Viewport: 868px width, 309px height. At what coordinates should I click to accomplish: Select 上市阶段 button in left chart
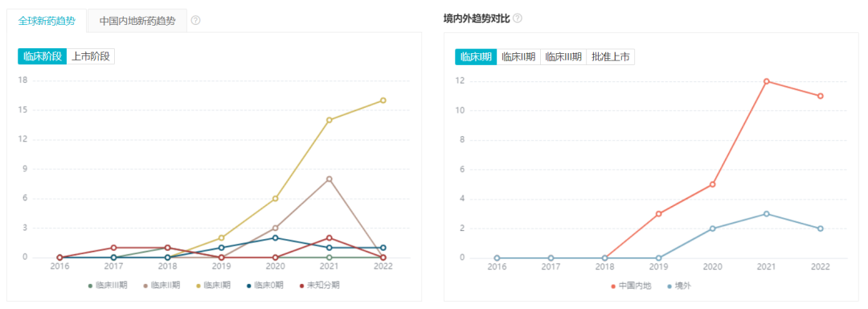[x=91, y=56]
